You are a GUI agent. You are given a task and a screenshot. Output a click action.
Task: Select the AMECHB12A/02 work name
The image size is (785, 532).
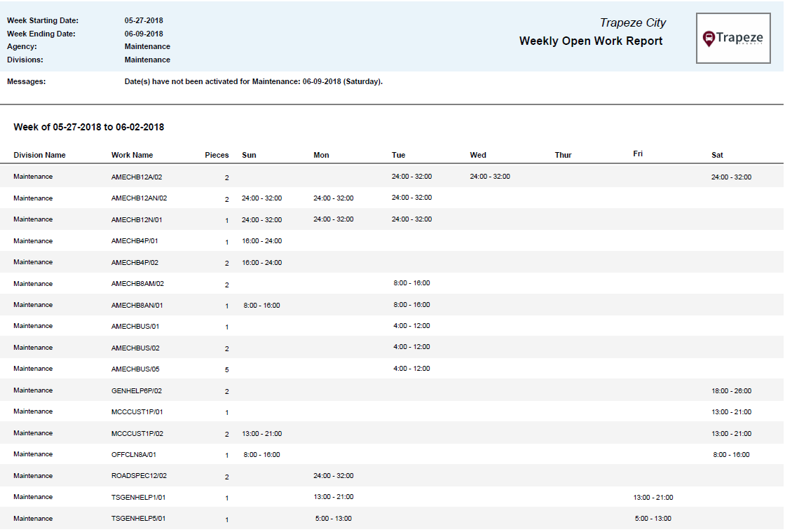coord(138,177)
